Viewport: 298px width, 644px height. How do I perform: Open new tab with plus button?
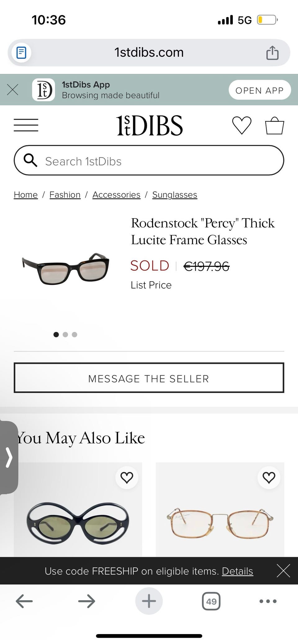(149, 601)
